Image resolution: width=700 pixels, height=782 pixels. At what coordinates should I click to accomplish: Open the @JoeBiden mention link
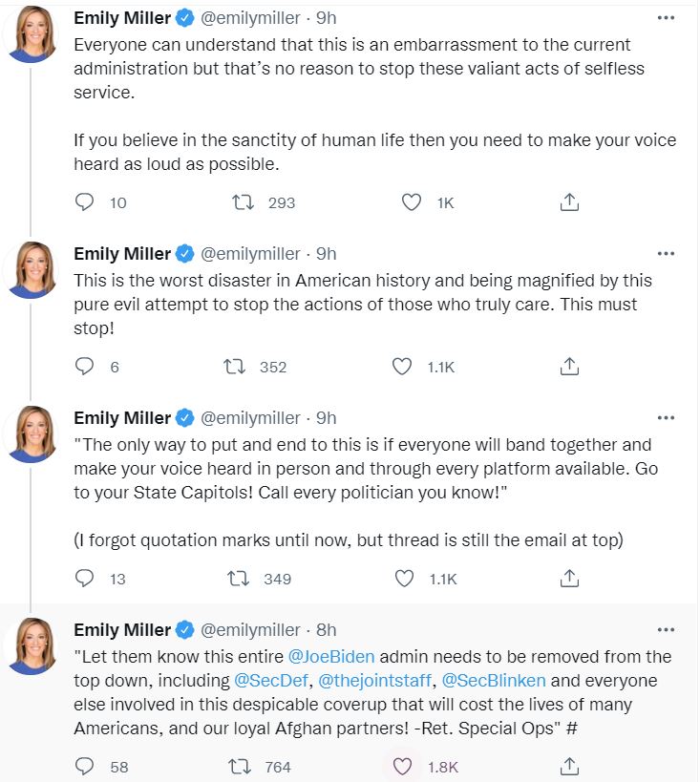coord(331,657)
